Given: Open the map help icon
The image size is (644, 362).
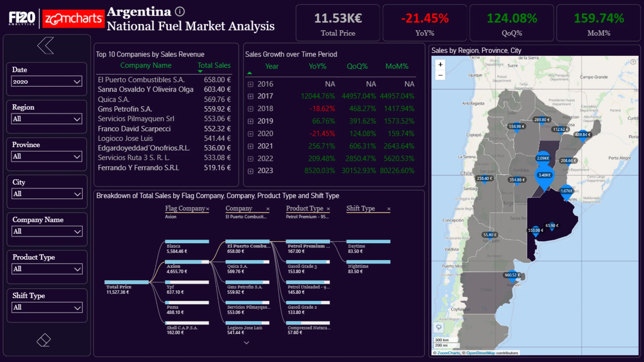Looking at the screenshot, I should pyautogui.click(x=633, y=62).
